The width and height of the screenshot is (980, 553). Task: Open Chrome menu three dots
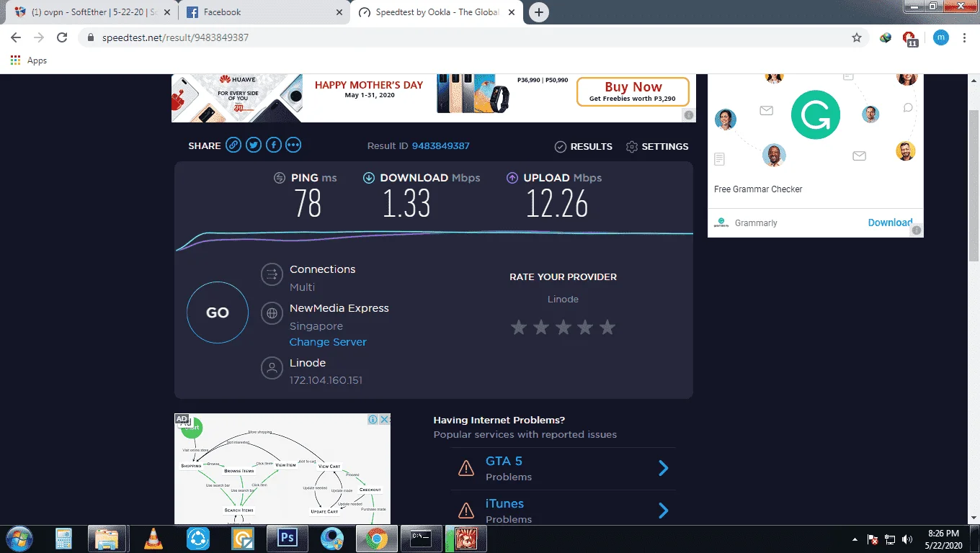(965, 37)
